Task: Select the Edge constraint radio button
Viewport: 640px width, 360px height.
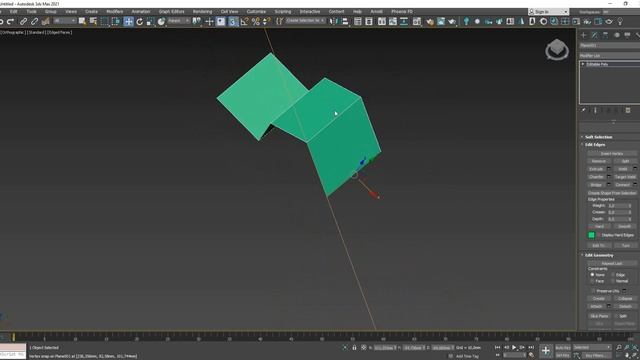Action: pyautogui.click(x=613, y=275)
